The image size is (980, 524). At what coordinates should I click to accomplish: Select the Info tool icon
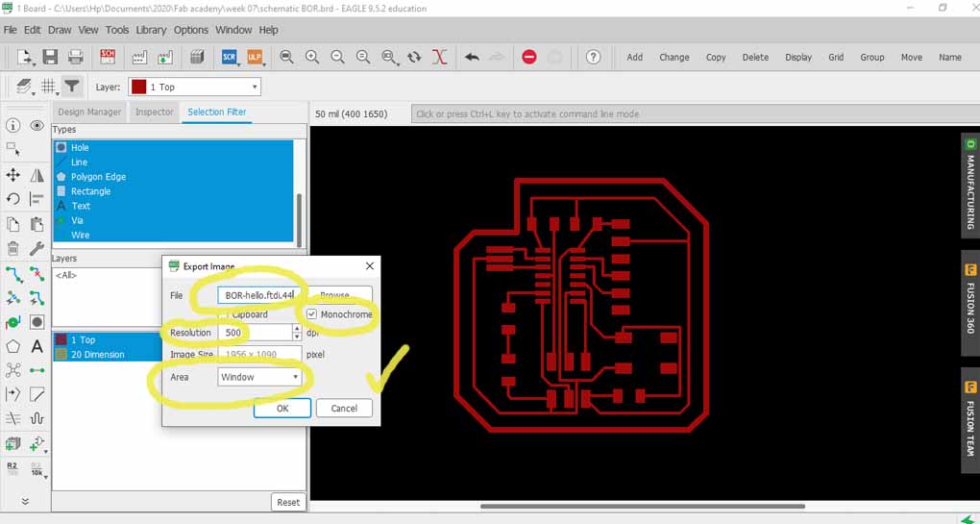click(12, 126)
